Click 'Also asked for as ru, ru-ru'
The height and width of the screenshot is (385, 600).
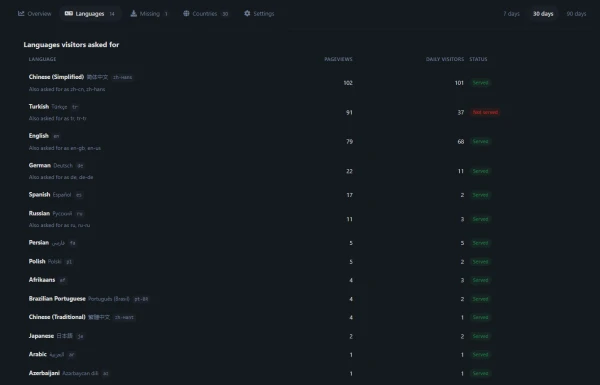pyautogui.click(x=59, y=225)
